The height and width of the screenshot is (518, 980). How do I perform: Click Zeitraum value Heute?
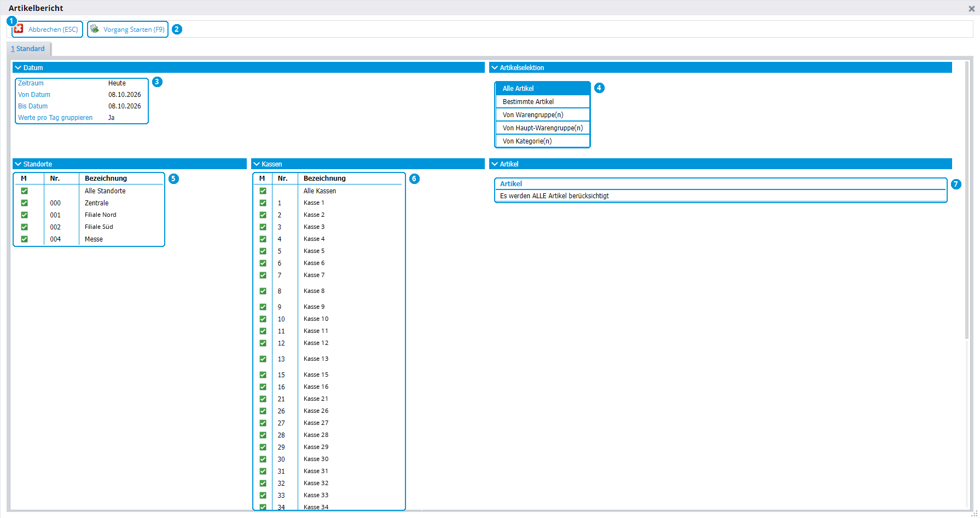tap(117, 83)
